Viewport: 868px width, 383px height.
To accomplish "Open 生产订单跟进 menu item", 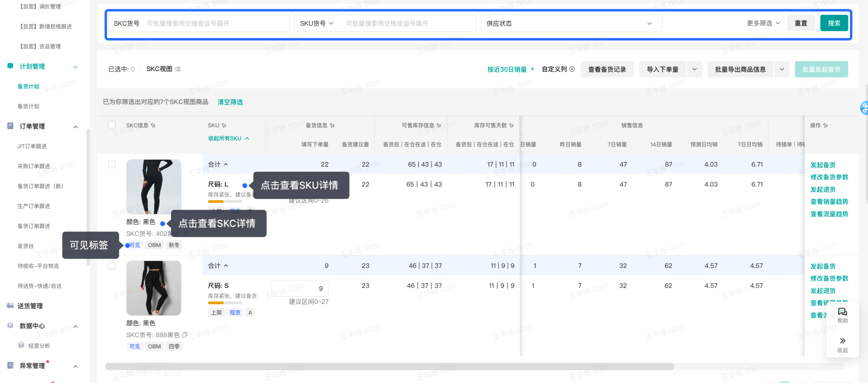I will point(34,206).
